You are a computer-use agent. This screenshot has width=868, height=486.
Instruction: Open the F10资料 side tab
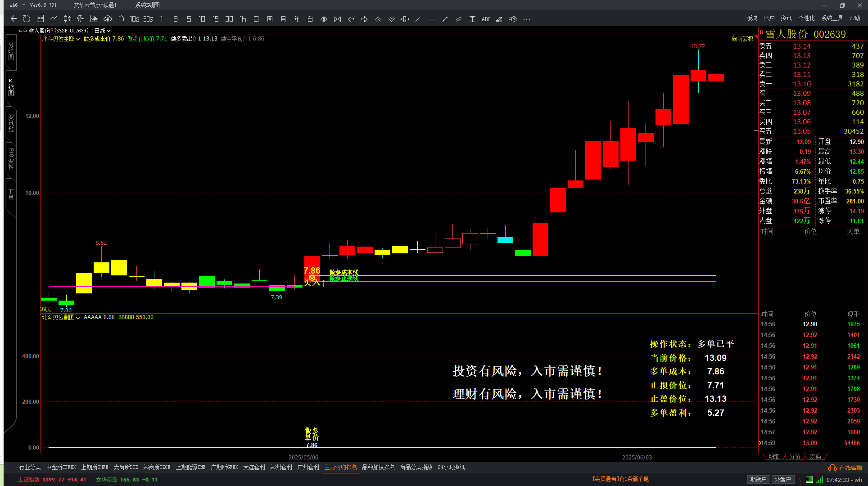pos(11,158)
